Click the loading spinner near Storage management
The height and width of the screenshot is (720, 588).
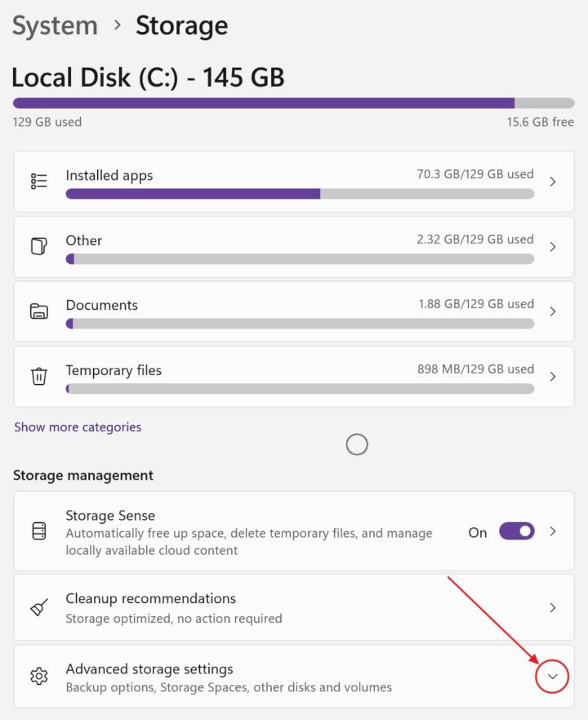[357, 444]
